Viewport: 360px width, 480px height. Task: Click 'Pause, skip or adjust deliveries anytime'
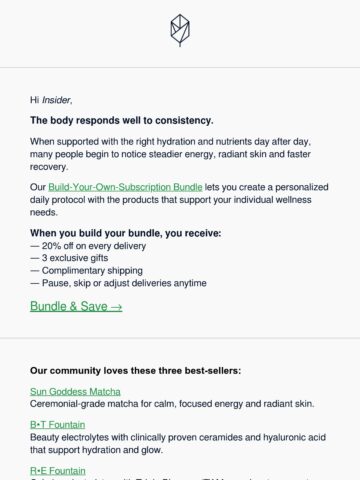[118, 283]
